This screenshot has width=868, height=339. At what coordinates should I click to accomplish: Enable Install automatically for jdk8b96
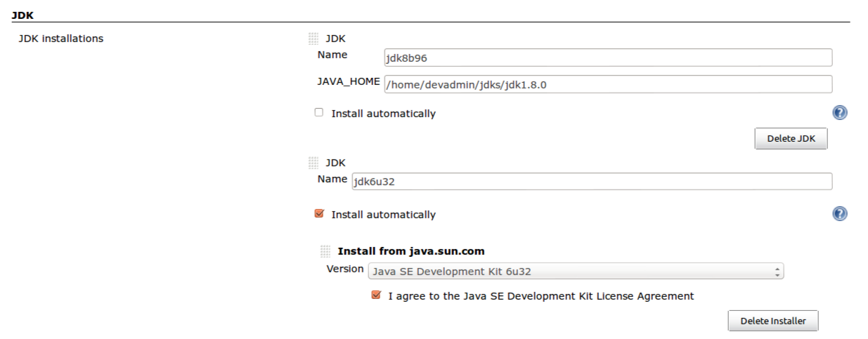click(319, 112)
